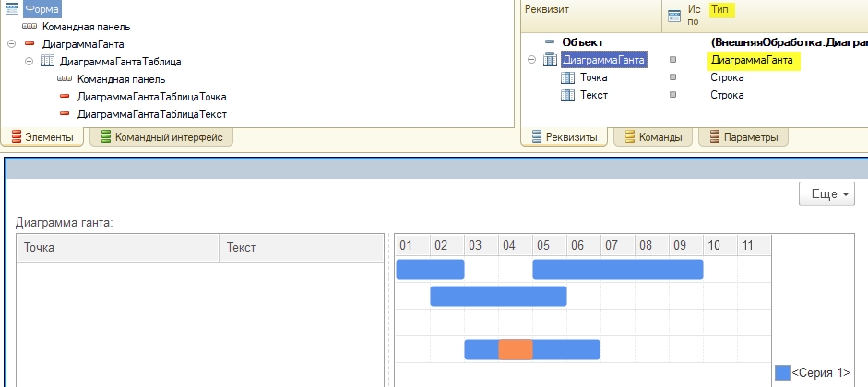Click the Реквизит column header
Image resolution: width=868 pixels, height=387 pixels.
tap(591, 16)
